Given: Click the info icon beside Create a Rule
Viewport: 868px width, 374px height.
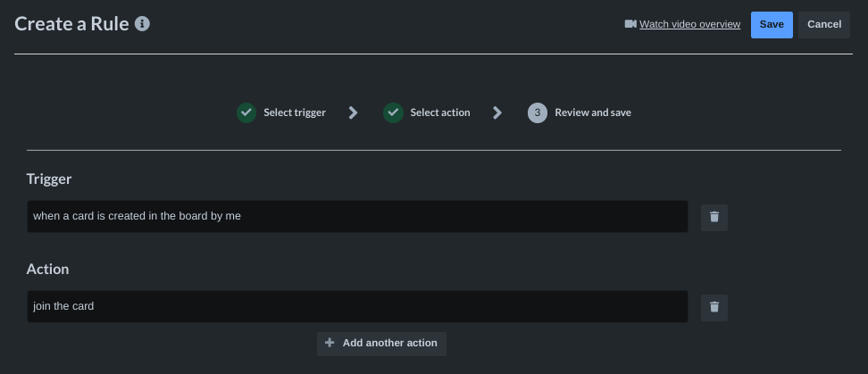Looking at the screenshot, I should click(x=142, y=24).
